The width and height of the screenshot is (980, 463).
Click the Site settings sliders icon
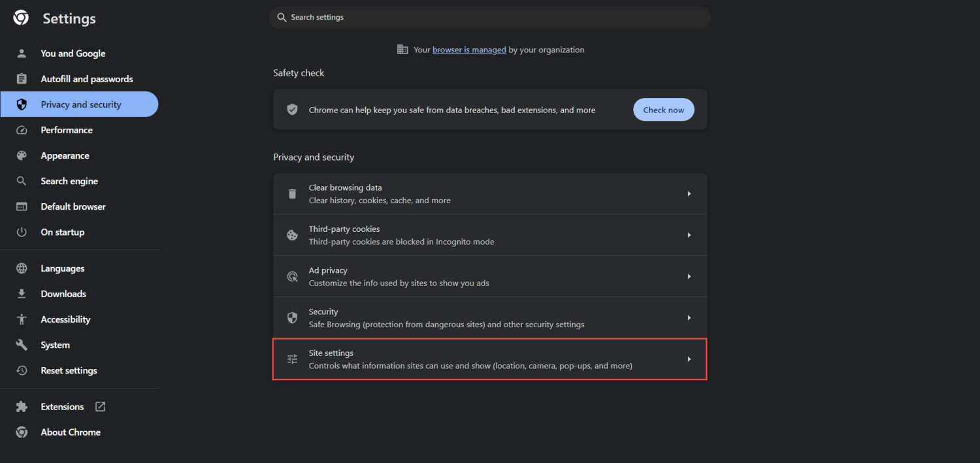[292, 359]
